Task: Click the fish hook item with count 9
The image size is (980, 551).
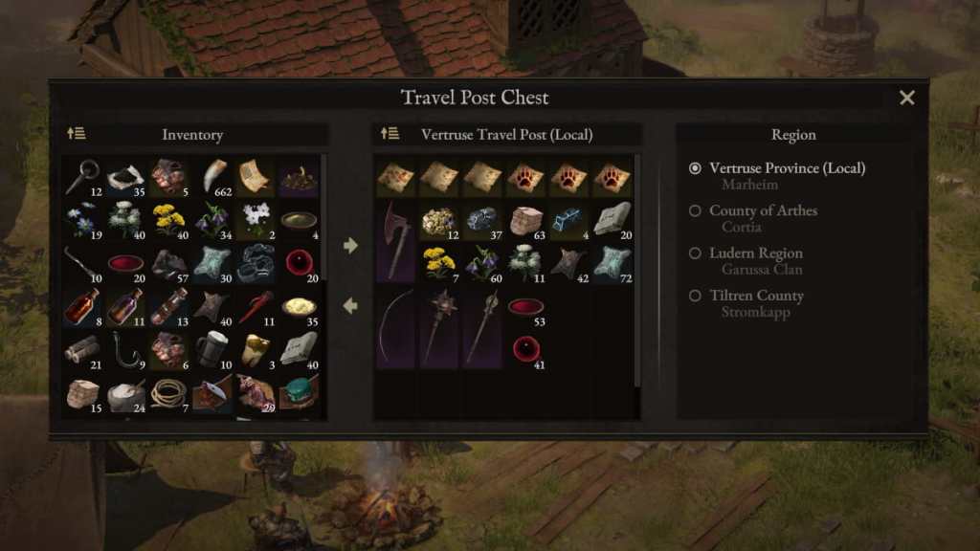Action: [126, 350]
